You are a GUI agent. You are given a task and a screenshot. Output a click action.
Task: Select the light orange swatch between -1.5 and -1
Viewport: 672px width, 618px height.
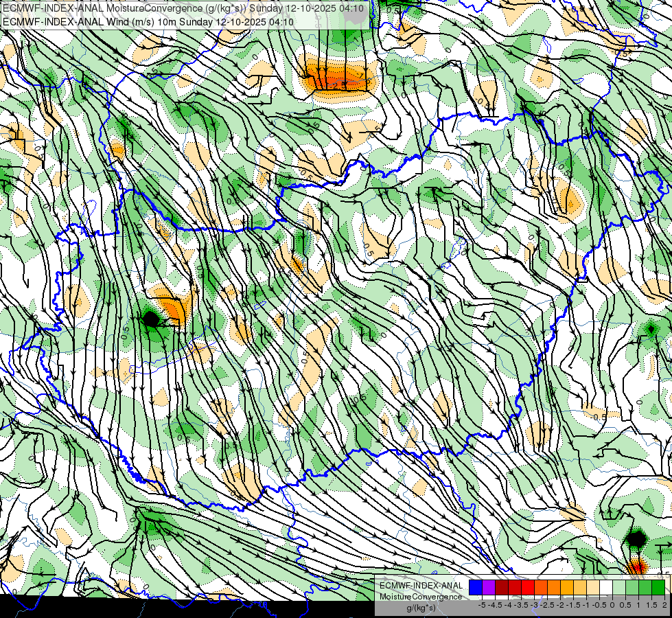pos(580,588)
